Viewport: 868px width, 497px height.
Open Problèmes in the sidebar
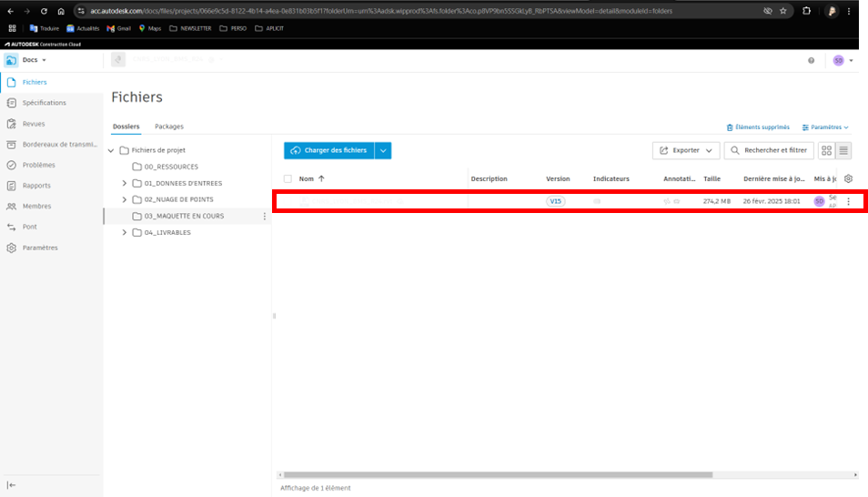click(x=38, y=165)
